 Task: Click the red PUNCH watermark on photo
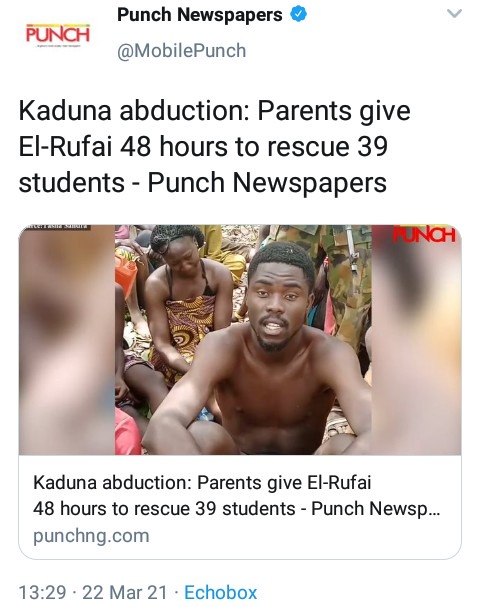pyautogui.click(x=424, y=234)
